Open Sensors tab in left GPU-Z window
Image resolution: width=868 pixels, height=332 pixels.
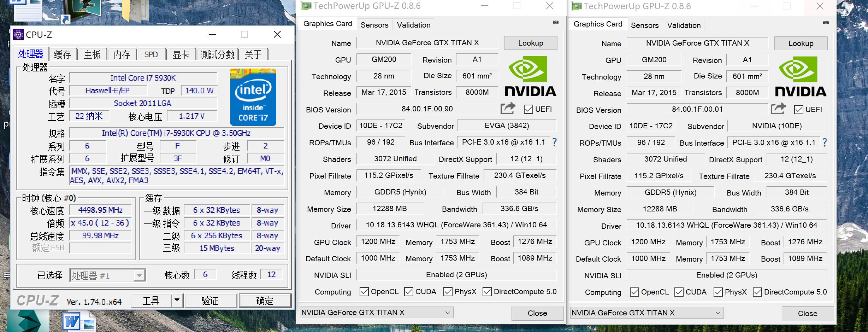[374, 25]
